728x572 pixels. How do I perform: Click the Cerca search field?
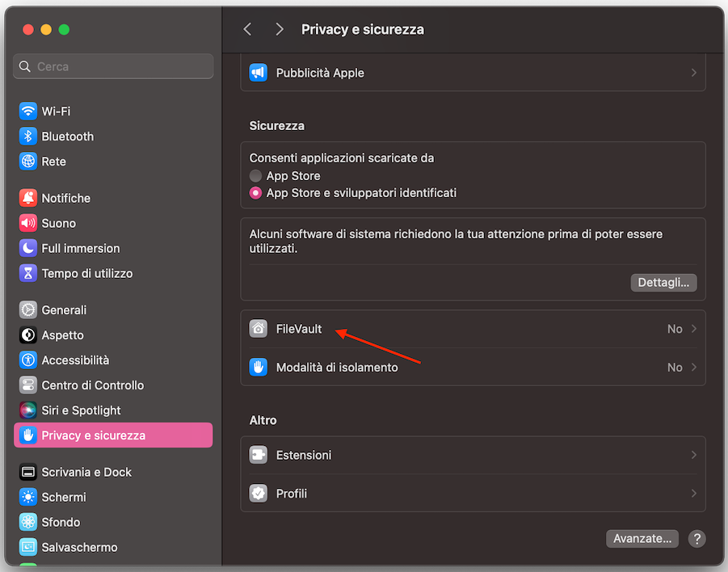[112, 66]
